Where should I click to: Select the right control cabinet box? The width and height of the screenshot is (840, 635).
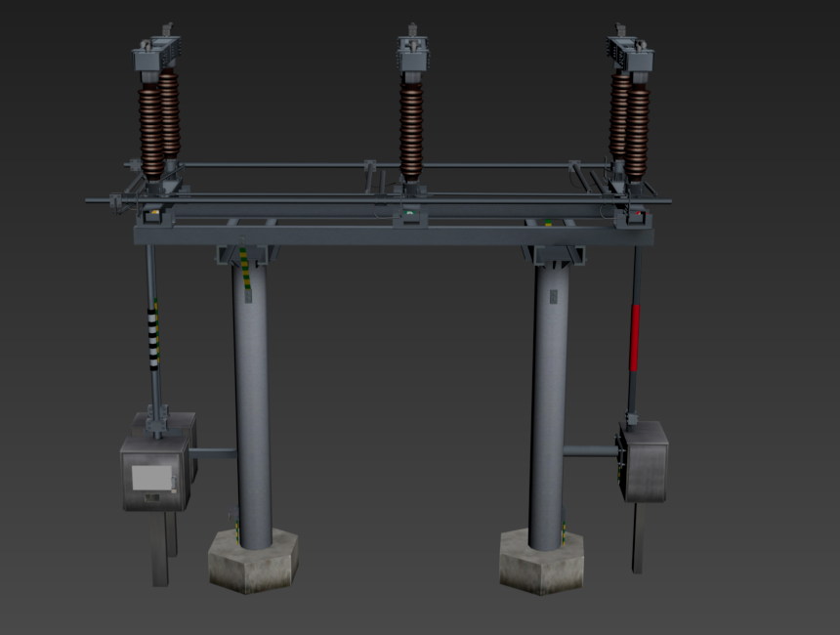point(645,460)
